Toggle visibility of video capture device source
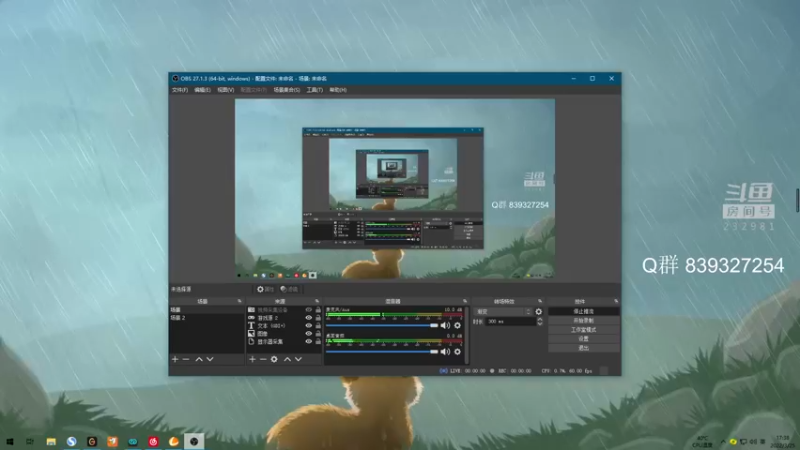 (309, 310)
